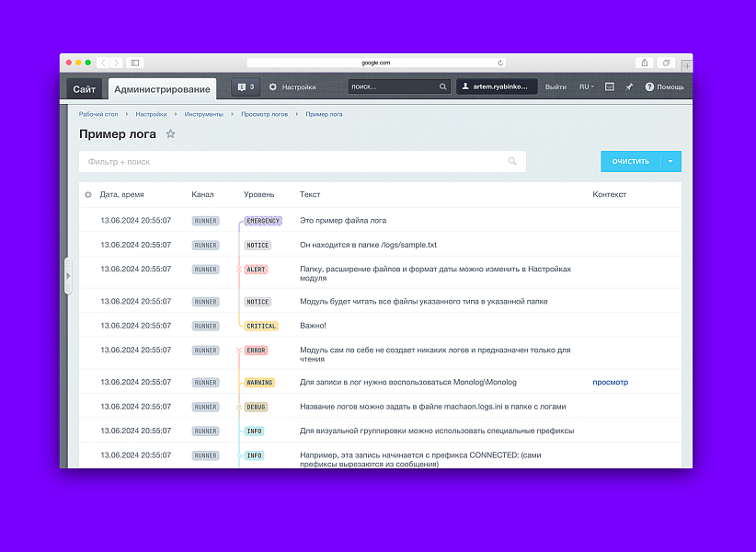This screenshot has width=756, height=552.
Task: Click the CRITICAL level badge
Action: (x=261, y=327)
